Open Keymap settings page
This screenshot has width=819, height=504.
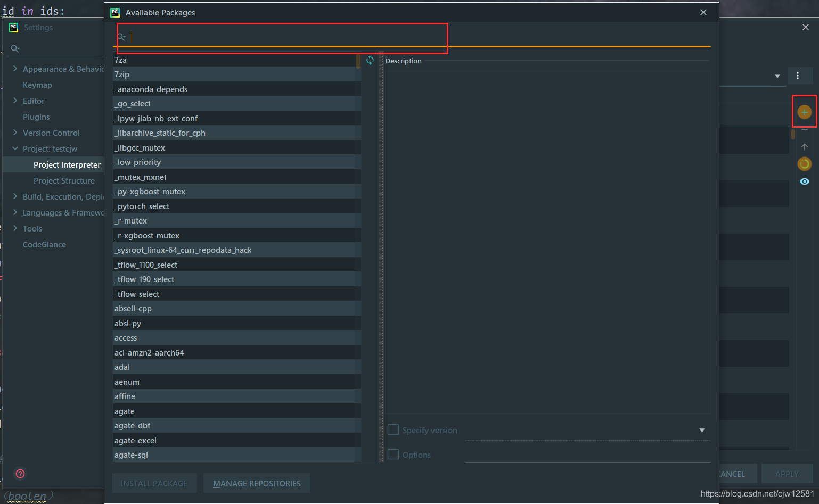[x=37, y=85]
